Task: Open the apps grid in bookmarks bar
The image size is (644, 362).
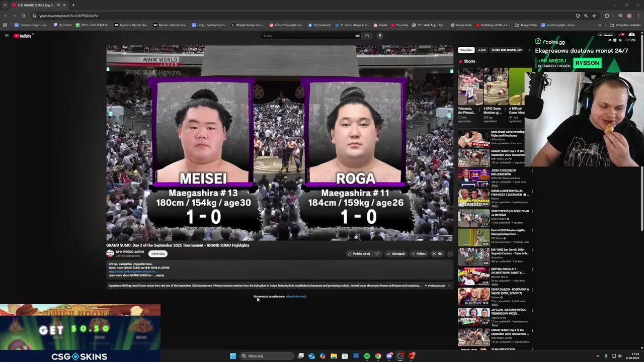Action: (5, 25)
